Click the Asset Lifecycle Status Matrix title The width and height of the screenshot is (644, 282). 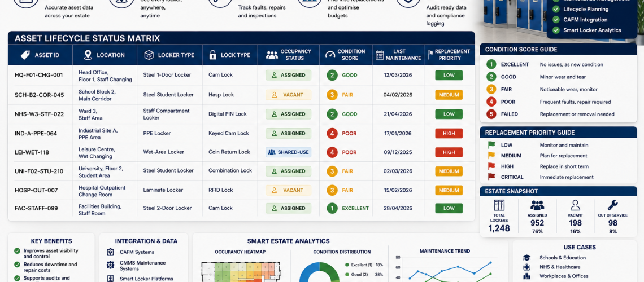tap(87, 39)
